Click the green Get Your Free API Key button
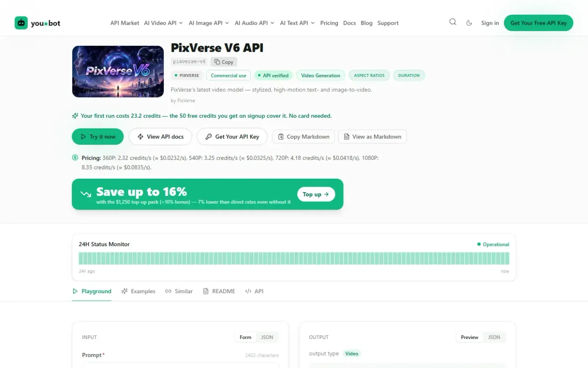Viewport: 588px width, 368px height. point(538,23)
